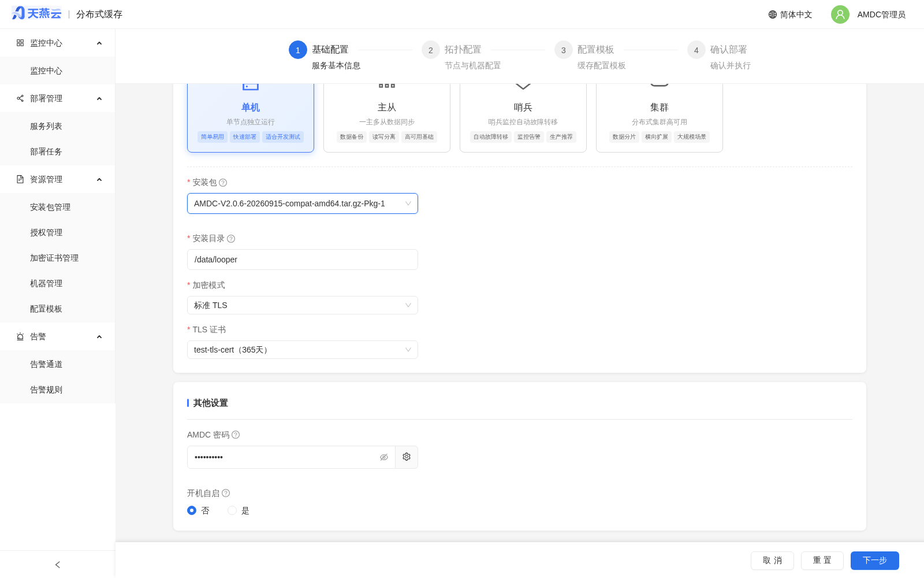Select the 主从 deployment mode card
924x578 pixels.
coord(387,118)
